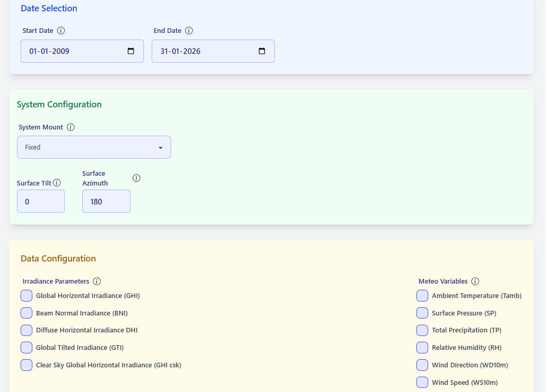Click the info icon beside End Date
Image resolution: width=550 pixels, height=392 pixels.
pyautogui.click(x=189, y=31)
